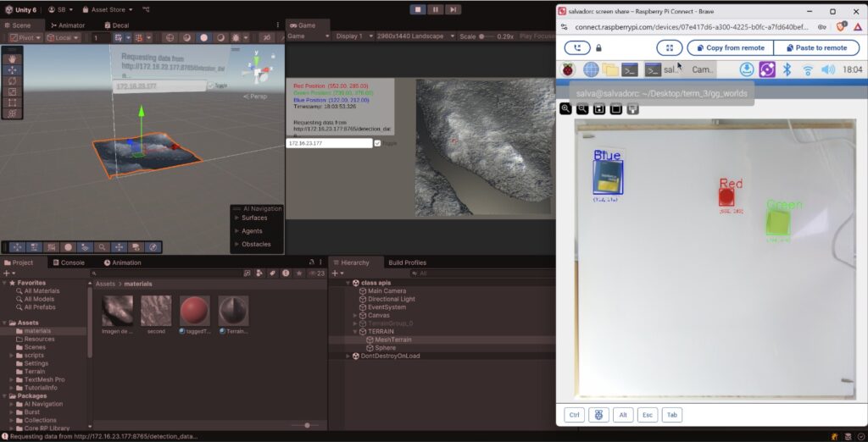This screenshot has width=868, height=442.
Task: Open the Asset Store dropdown
Action: point(108,9)
